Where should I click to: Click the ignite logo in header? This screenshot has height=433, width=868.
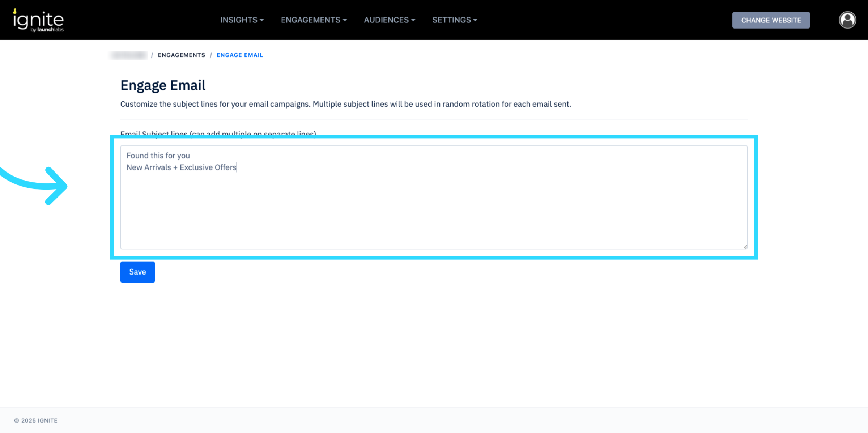[x=38, y=18]
